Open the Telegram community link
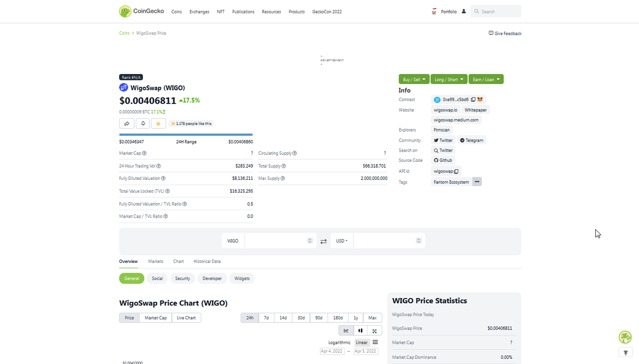Image resolution: width=639 pixels, height=364 pixels. (x=472, y=140)
